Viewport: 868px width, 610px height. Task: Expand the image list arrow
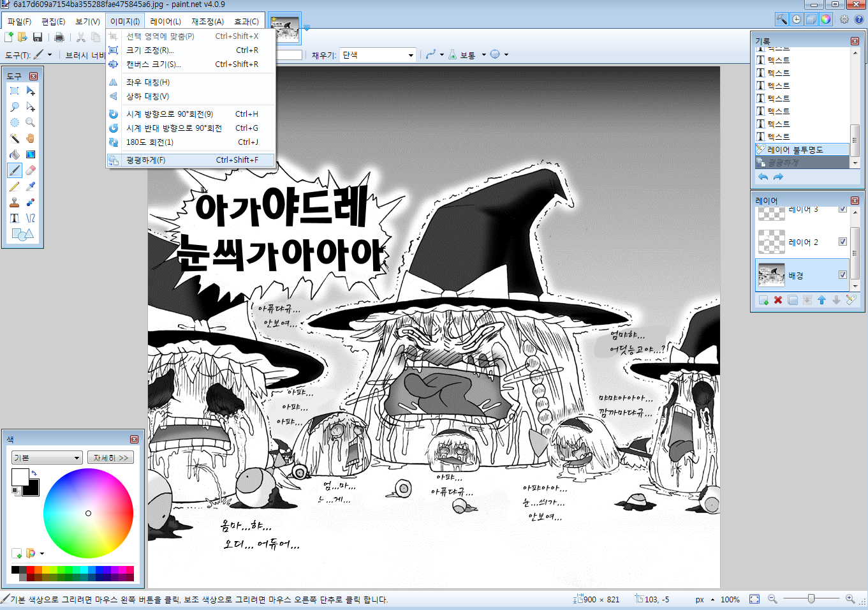pos(307,28)
